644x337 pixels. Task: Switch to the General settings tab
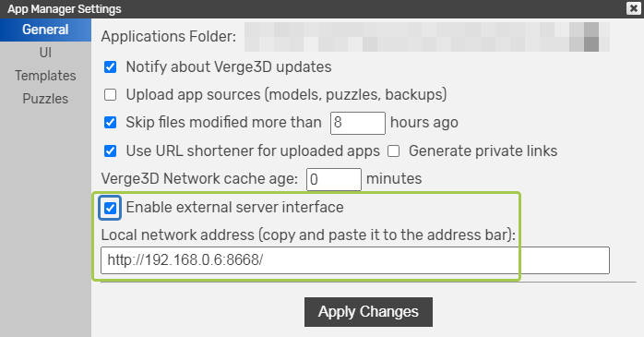[x=45, y=30]
